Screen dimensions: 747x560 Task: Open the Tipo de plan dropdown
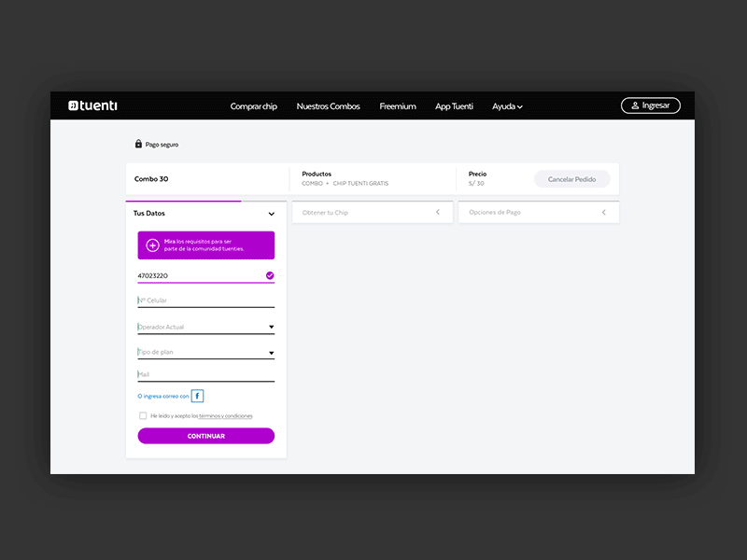tap(204, 352)
